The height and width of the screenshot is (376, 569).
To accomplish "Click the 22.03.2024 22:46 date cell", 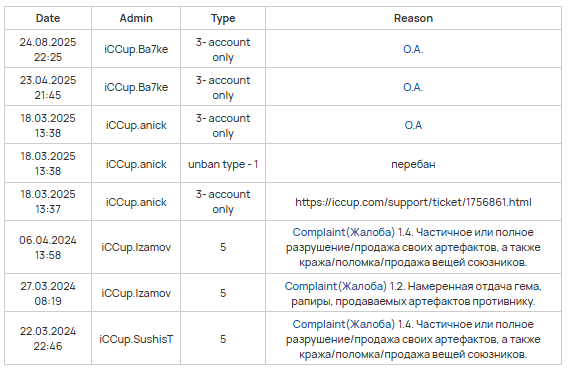I will click(48, 339).
